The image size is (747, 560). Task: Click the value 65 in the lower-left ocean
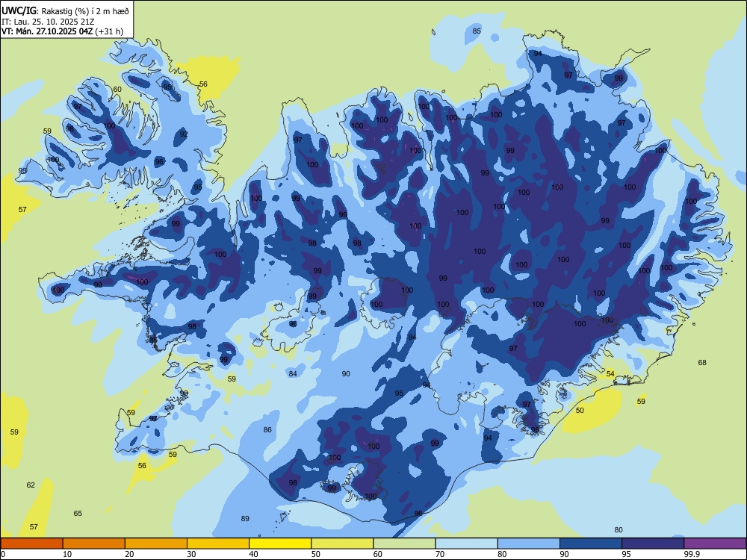click(78, 514)
